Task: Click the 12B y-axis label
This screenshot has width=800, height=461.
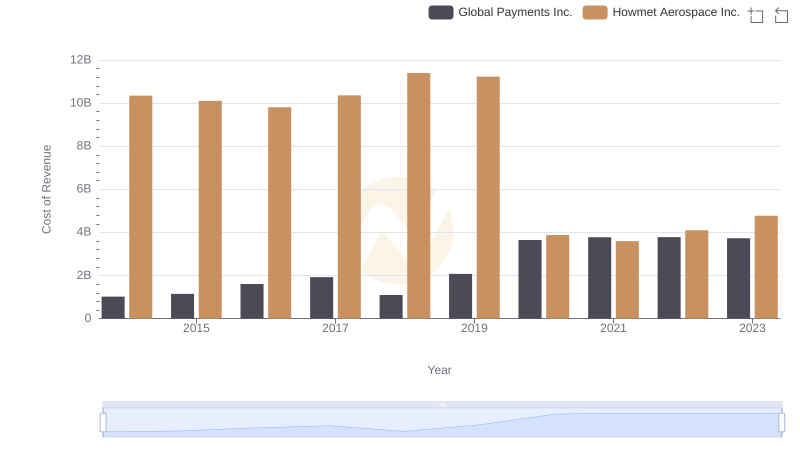Action: click(x=81, y=60)
